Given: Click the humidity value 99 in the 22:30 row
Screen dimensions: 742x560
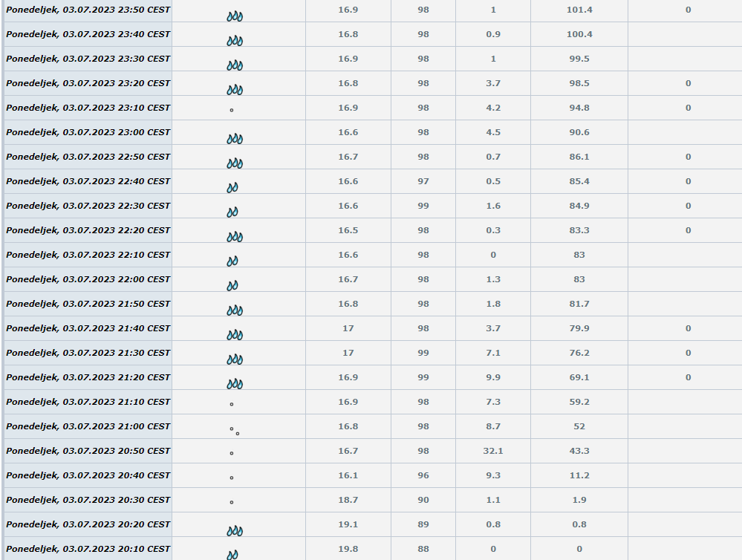Looking at the screenshot, I should 423,206.
